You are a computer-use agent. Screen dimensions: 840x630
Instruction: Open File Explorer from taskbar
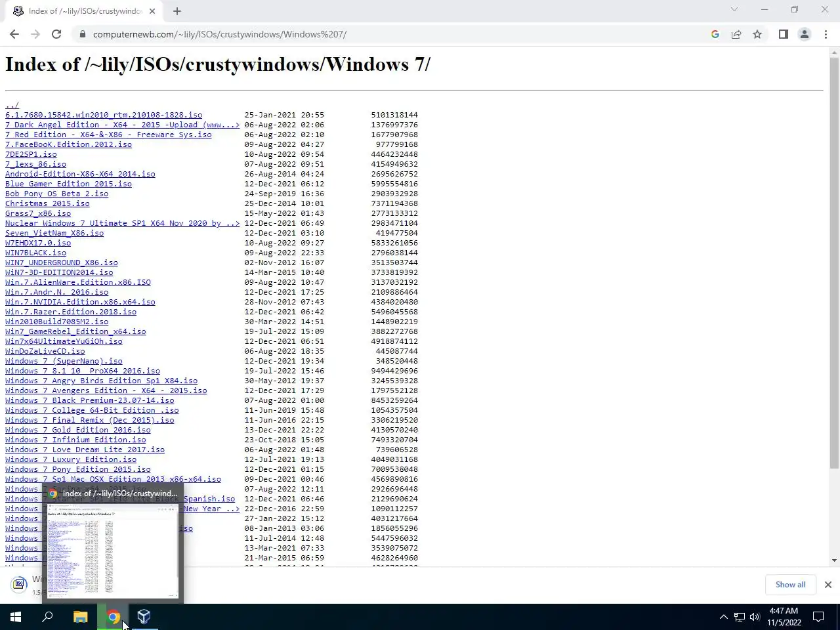click(x=80, y=617)
